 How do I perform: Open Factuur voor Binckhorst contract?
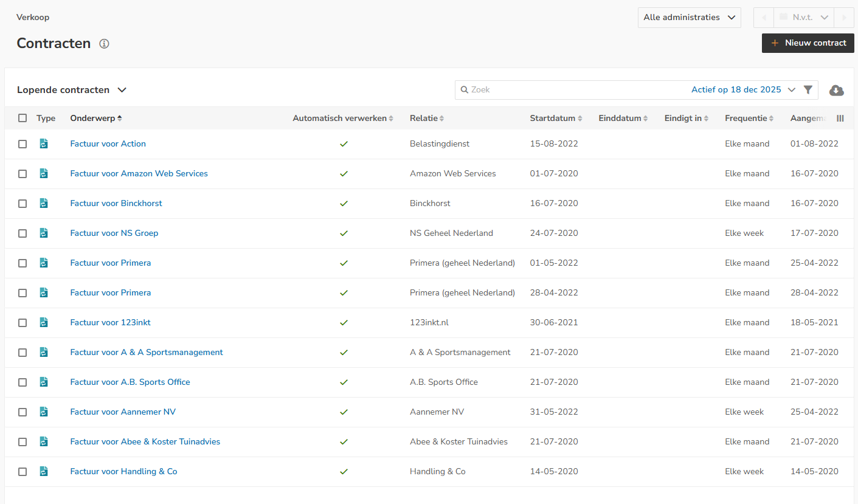(116, 204)
